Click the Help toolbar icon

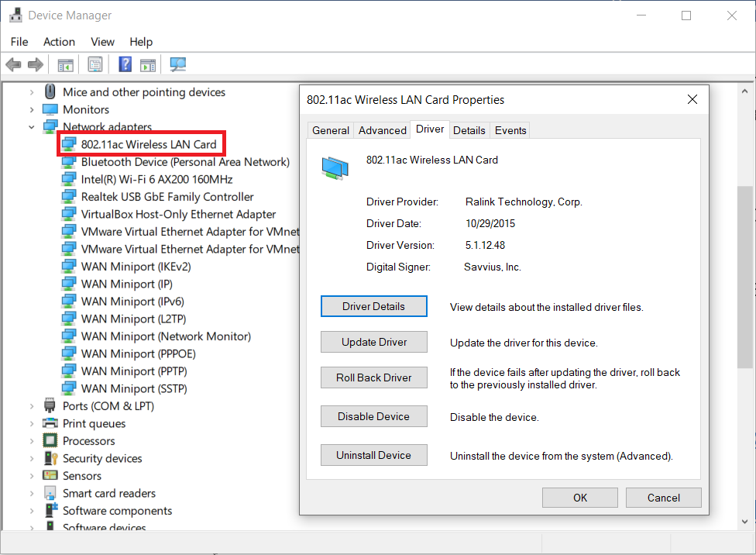[x=125, y=65]
